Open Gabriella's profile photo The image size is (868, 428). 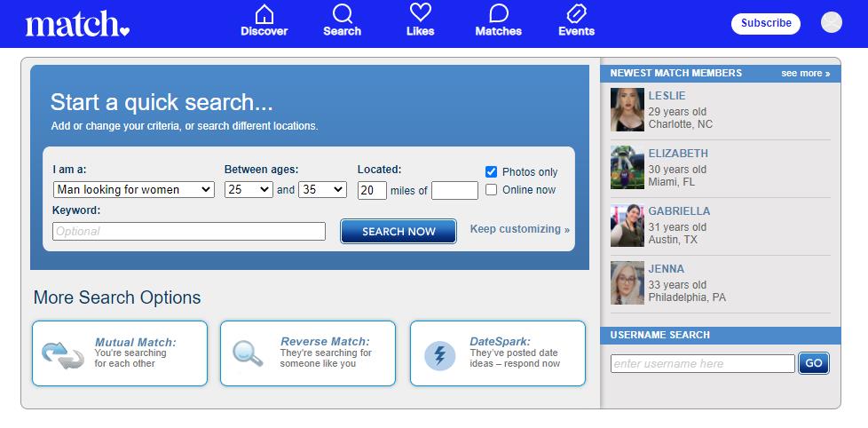pyautogui.click(x=627, y=226)
